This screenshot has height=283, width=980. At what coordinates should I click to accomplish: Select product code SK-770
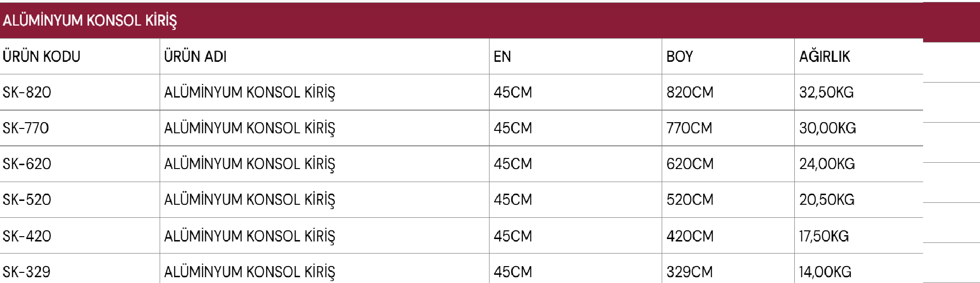point(26,128)
